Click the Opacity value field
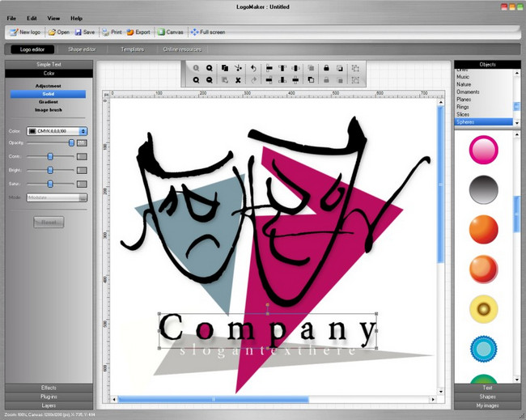 tap(82, 143)
